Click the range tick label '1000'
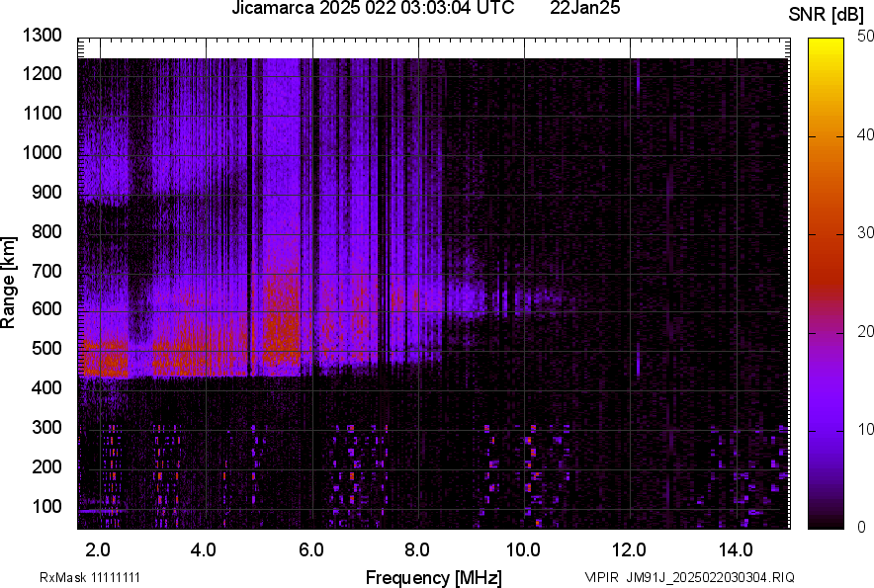The image size is (874, 588). coord(42,152)
